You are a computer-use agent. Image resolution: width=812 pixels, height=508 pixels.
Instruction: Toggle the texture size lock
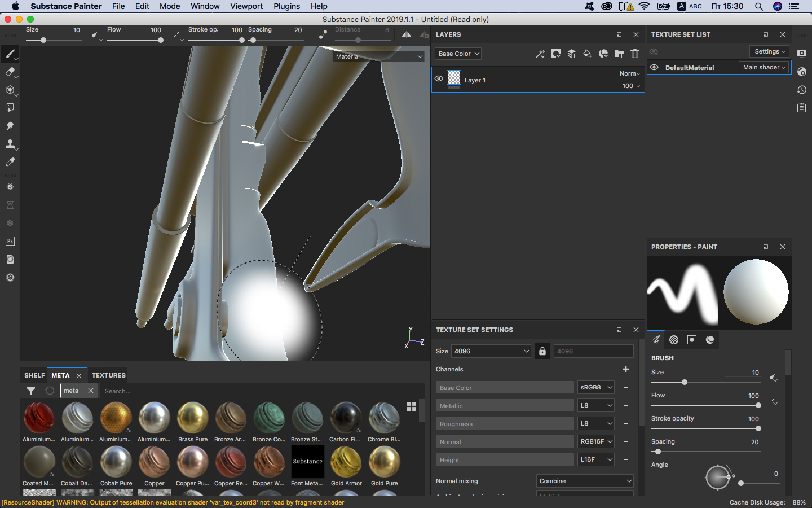[x=542, y=351]
